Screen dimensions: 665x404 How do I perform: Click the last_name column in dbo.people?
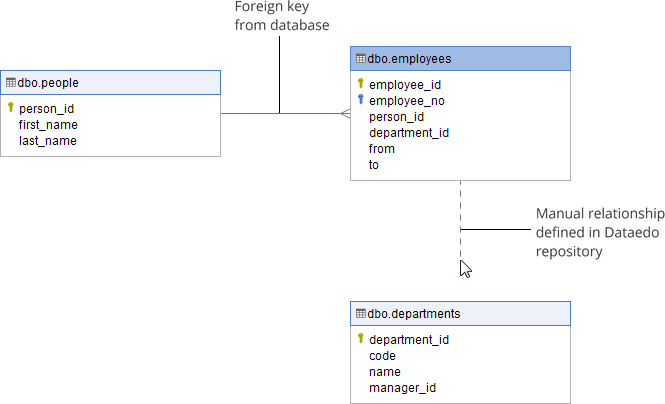(48, 141)
